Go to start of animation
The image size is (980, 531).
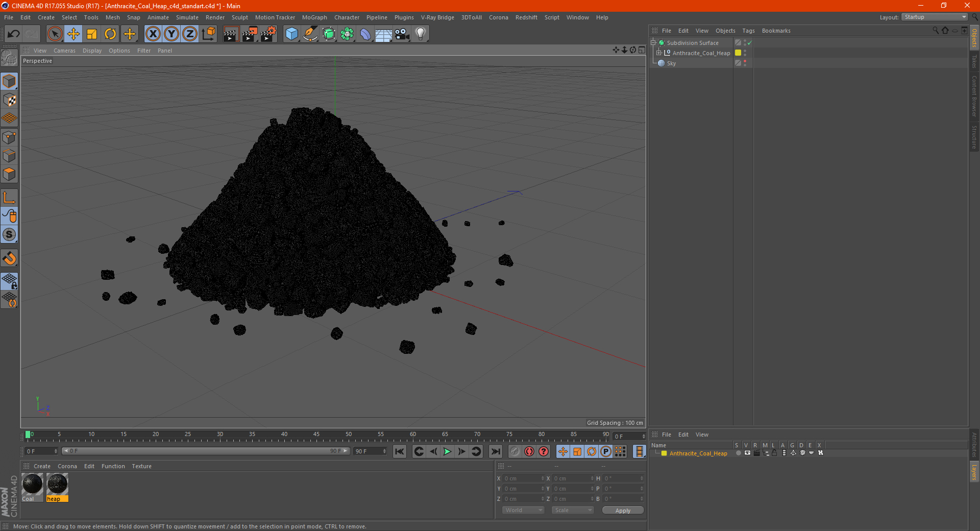(x=400, y=451)
